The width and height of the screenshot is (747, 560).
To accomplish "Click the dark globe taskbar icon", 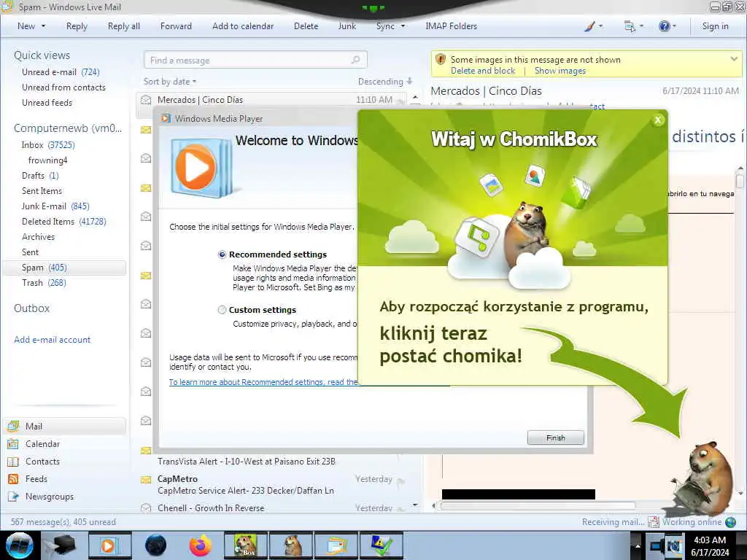I will pos(155,545).
